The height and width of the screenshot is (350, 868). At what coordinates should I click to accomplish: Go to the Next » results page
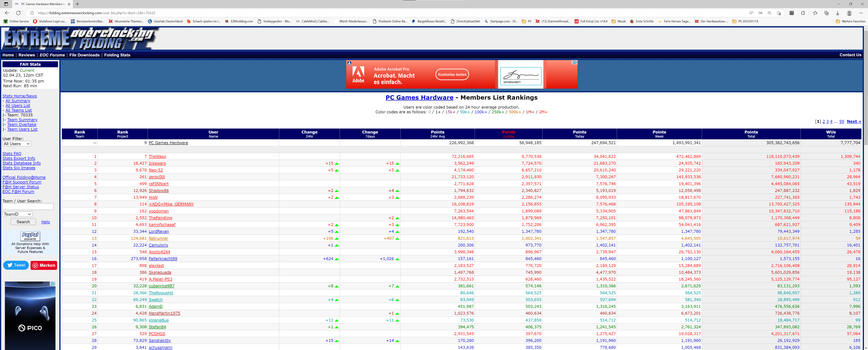[854, 122]
